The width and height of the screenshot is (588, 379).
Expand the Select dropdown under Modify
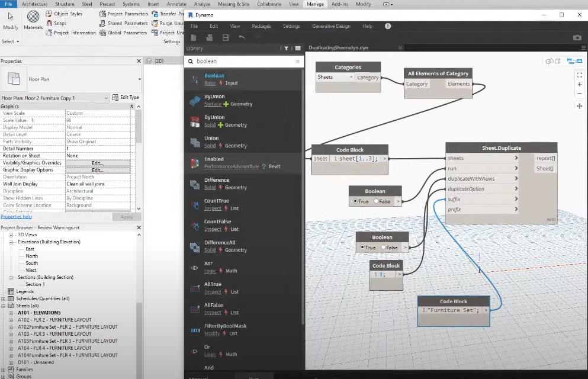[11, 41]
